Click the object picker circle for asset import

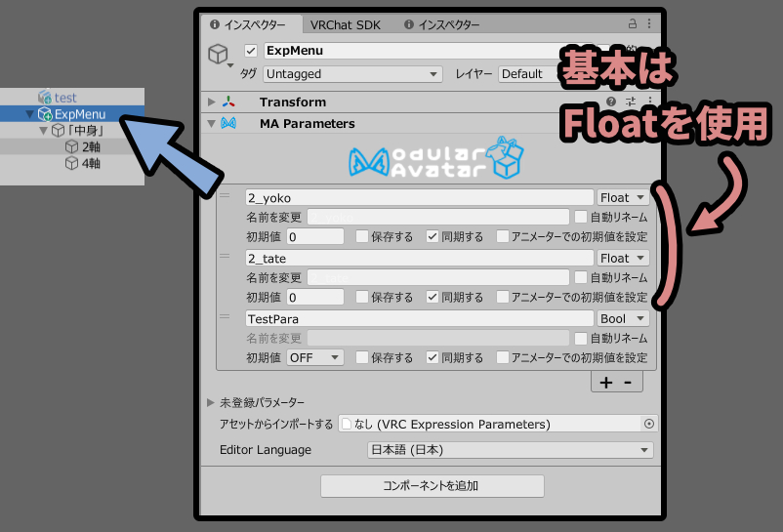(x=648, y=424)
